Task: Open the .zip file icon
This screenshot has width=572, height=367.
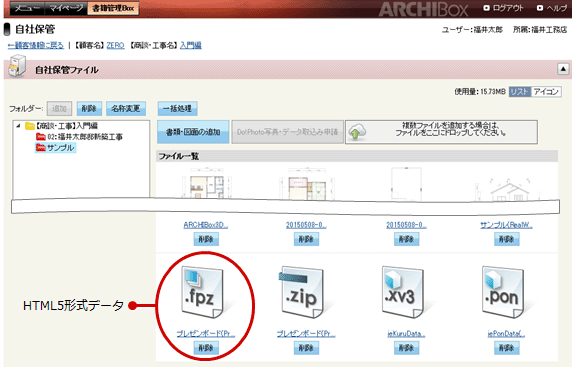Action: click(x=302, y=292)
